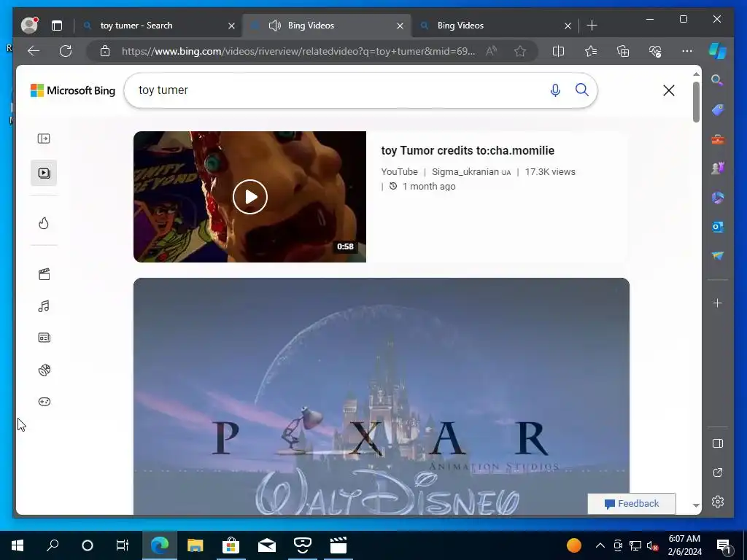747x560 pixels.
Task: Show hidden tray icons chevron
Action: [x=600, y=545]
